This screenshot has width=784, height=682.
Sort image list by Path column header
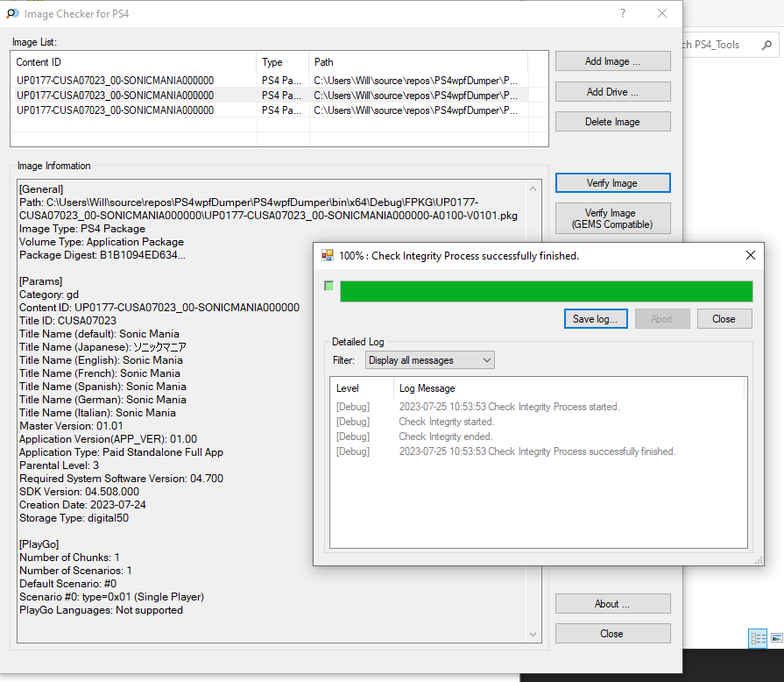[x=419, y=62]
